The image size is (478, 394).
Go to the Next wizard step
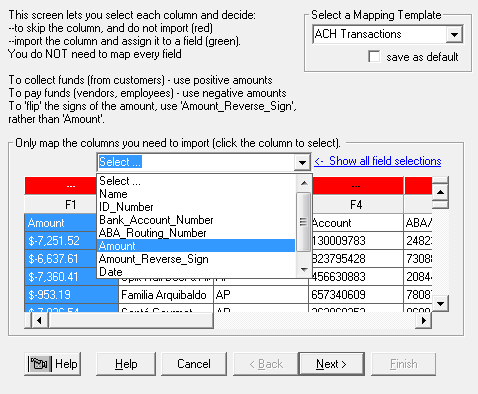pos(331,364)
